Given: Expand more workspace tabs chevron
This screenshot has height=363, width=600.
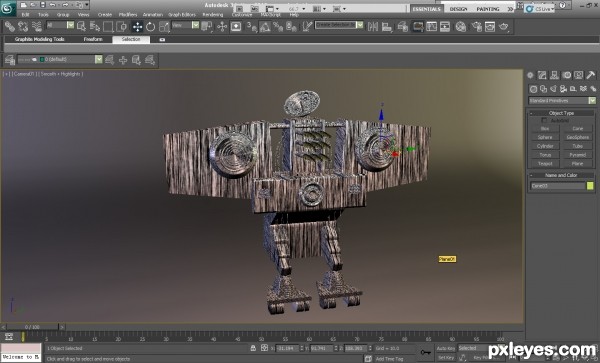Looking at the screenshot, I should (510, 9).
